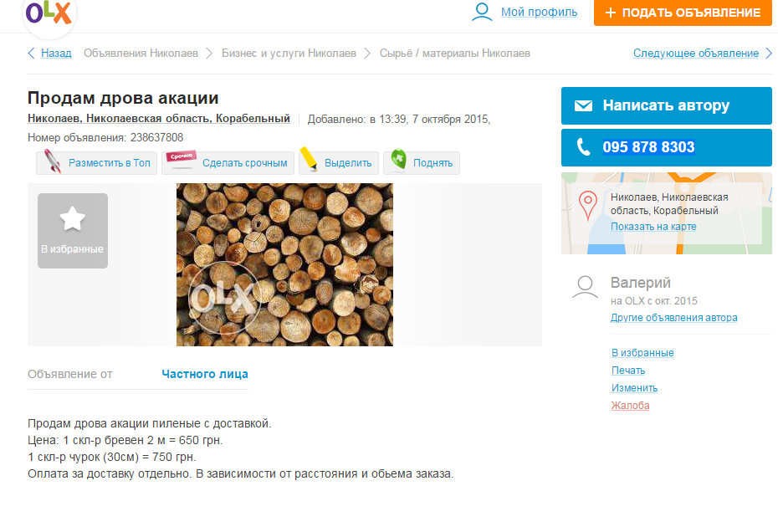Go back with the Назад chevron
The height and width of the screenshot is (532, 778).
pyautogui.click(x=32, y=54)
